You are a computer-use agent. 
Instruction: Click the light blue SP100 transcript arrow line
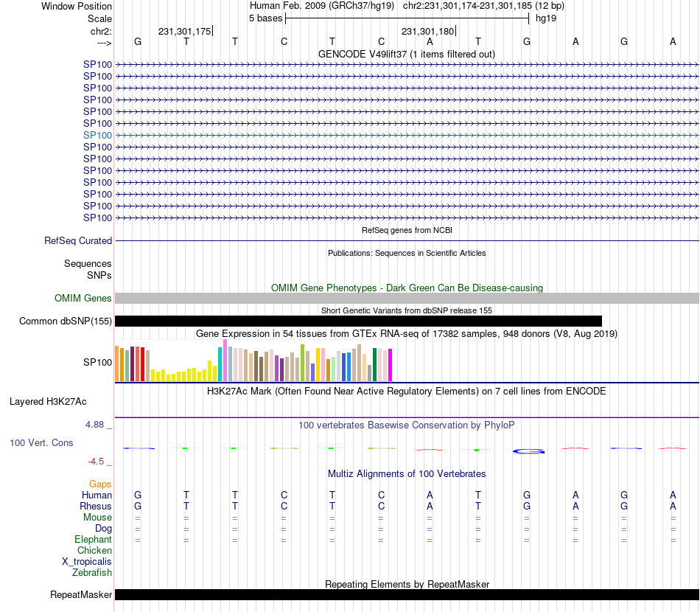tap(407, 135)
